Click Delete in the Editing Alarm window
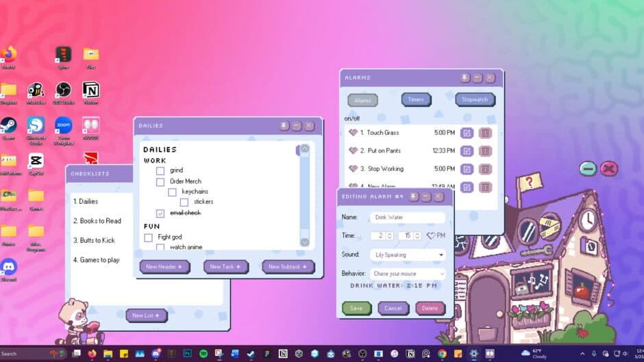The image size is (644, 362). point(430,308)
